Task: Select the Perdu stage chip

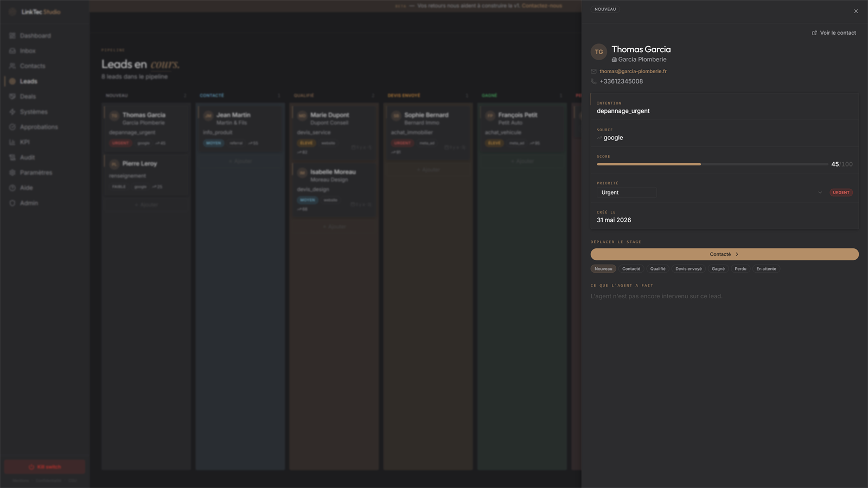Action: tap(741, 269)
